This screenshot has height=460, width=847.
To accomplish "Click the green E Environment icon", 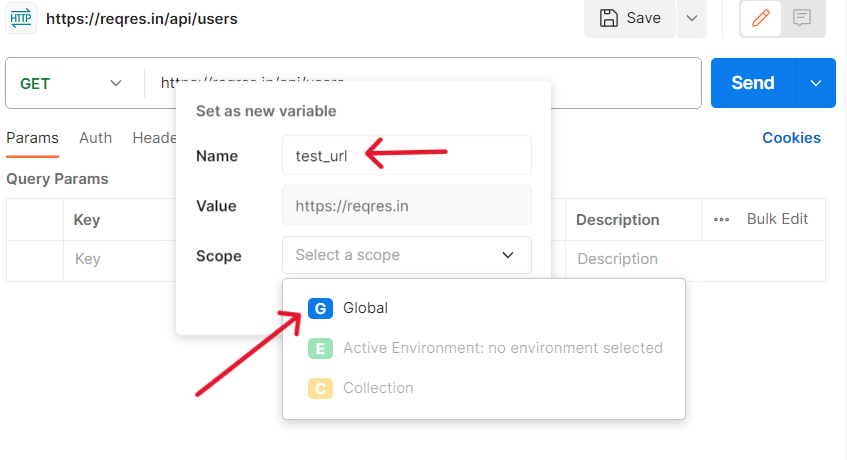I will click(320, 348).
